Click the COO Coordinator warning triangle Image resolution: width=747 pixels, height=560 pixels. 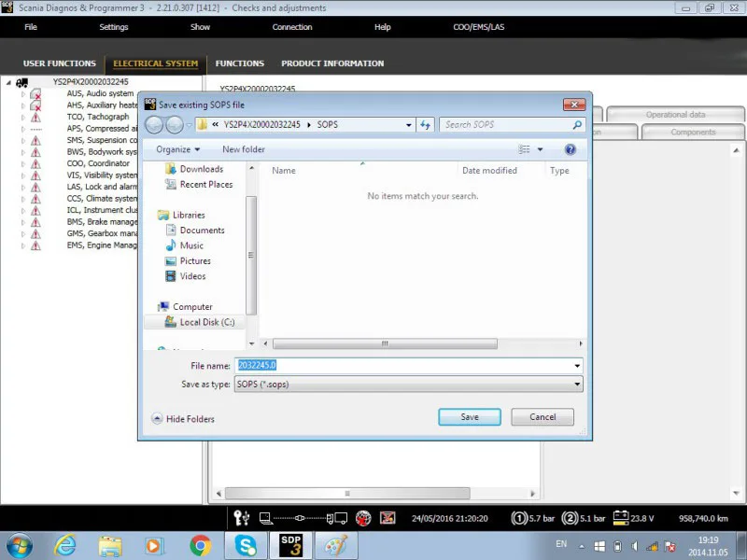coord(35,164)
